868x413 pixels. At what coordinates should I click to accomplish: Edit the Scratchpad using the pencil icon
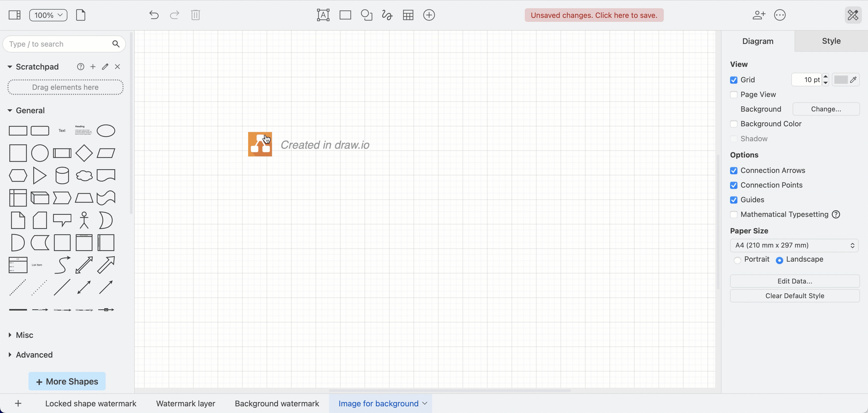point(105,66)
